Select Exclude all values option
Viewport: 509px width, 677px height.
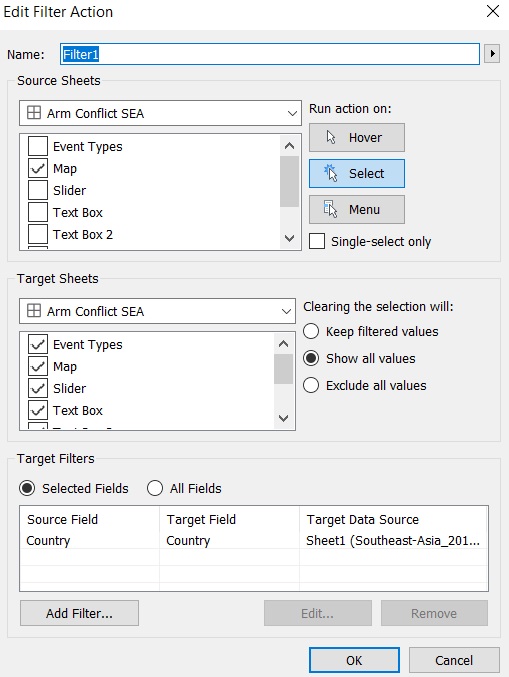311,385
